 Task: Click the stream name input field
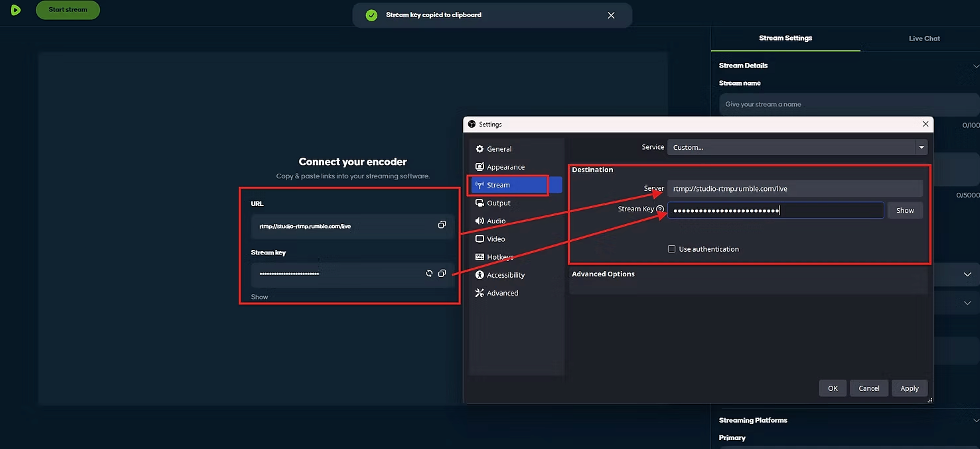(x=849, y=104)
